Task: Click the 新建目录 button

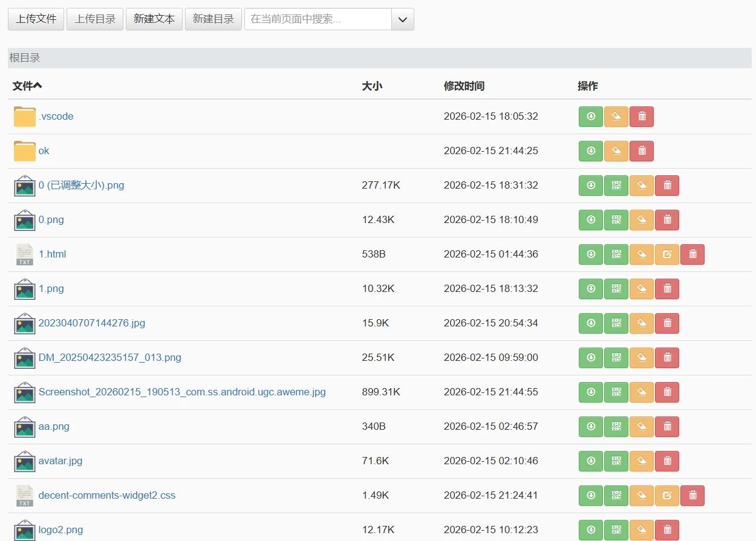Action: tap(213, 19)
